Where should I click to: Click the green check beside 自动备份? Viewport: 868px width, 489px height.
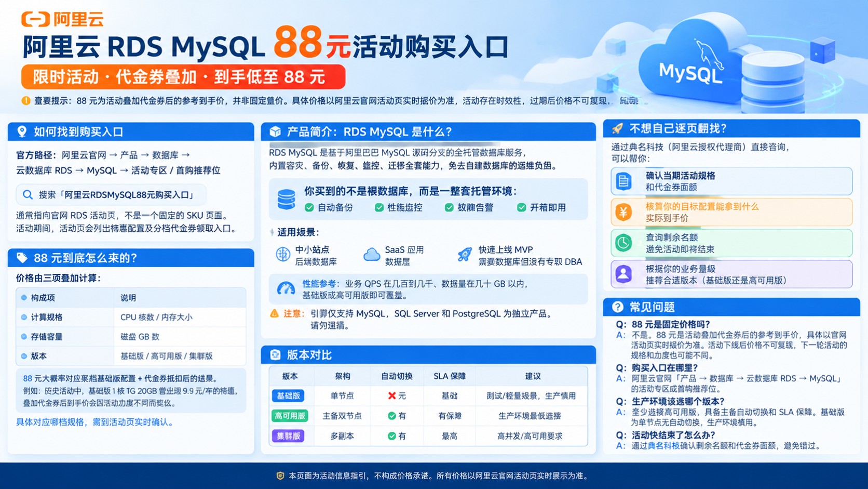309,207
